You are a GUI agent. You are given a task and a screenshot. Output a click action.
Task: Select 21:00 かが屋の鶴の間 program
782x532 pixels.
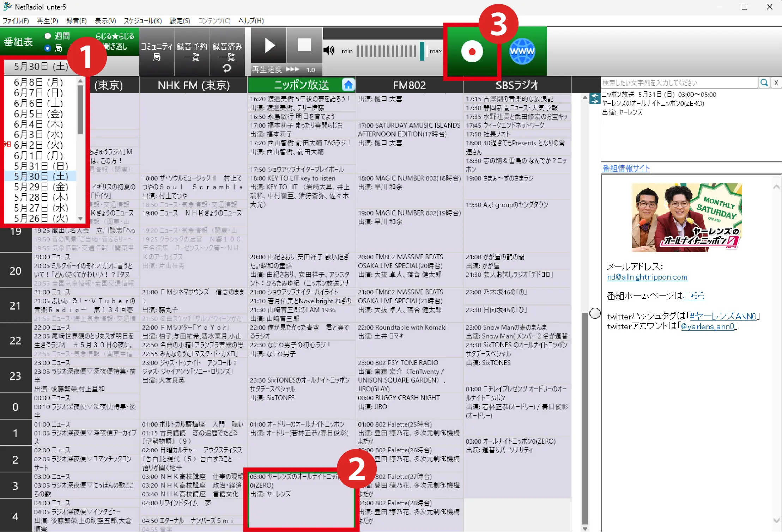[x=517, y=261]
